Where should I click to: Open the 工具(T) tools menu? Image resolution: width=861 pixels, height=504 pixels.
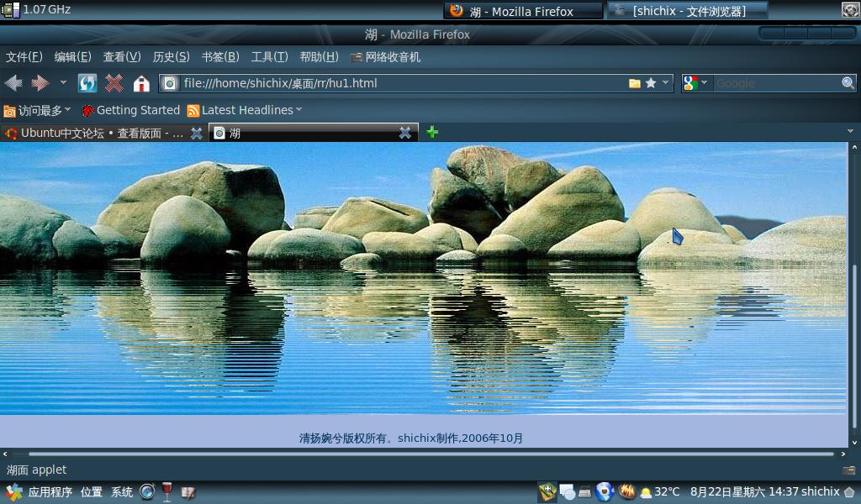270,57
